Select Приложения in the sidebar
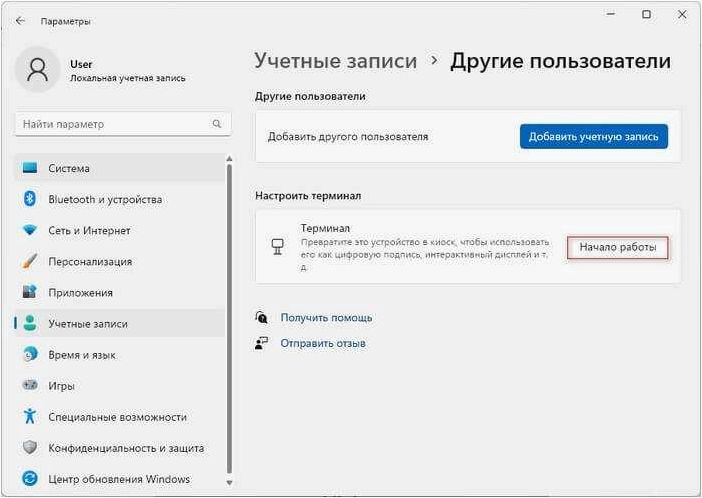The height and width of the screenshot is (498, 702). 120,292
